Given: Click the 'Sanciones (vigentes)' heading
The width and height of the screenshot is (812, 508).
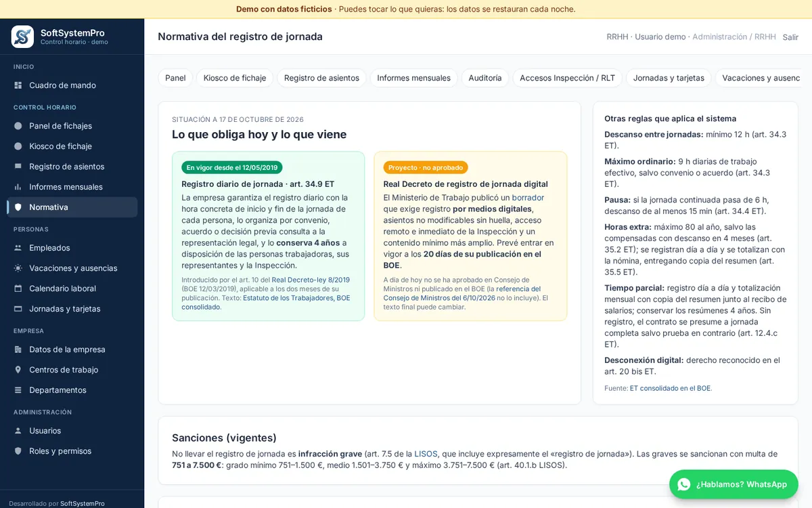Looking at the screenshot, I should pyautogui.click(x=224, y=438).
